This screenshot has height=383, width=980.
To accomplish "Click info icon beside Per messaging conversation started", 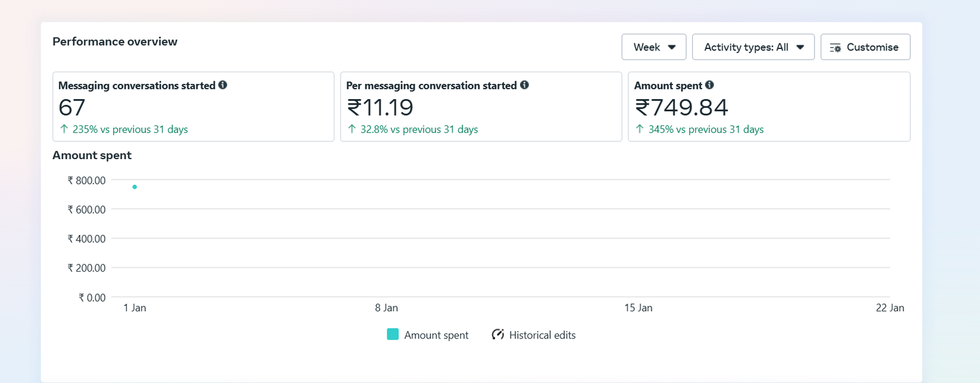I will click(524, 85).
